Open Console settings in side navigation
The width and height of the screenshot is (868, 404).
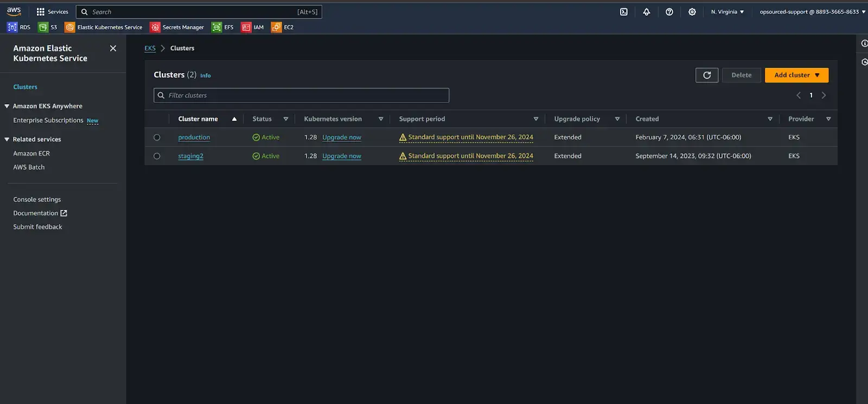click(x=37, y=200)
